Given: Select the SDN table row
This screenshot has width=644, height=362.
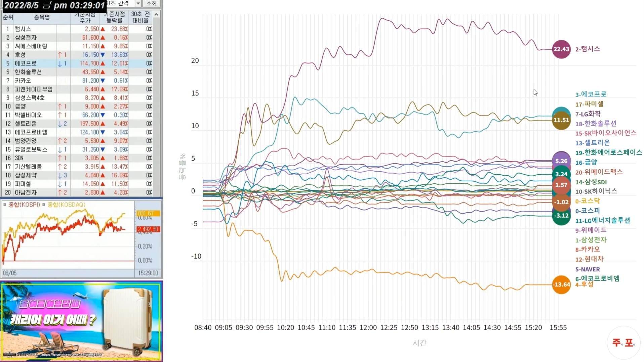Looking at the screenshot, I should 77,158.
